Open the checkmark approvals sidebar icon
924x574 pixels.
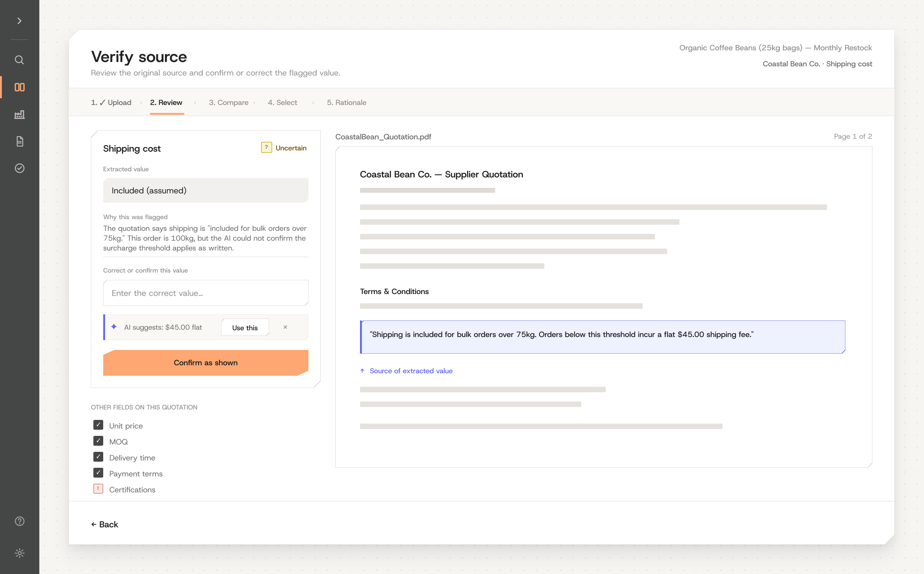click(x=19, y=168)
